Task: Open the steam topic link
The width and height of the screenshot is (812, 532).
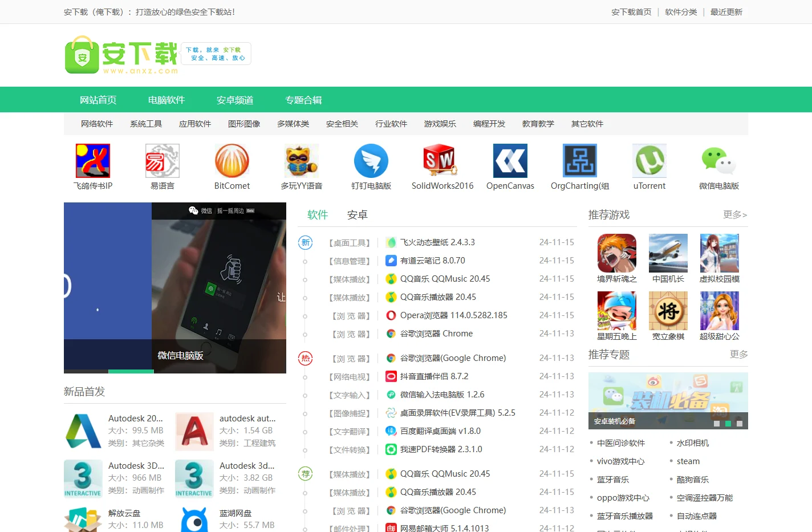Action: 688,461
